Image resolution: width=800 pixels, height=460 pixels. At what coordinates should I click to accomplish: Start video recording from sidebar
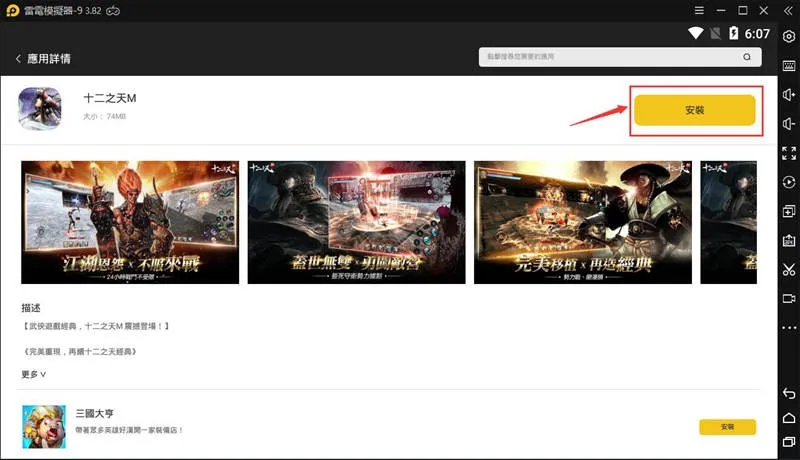point(789,298)
